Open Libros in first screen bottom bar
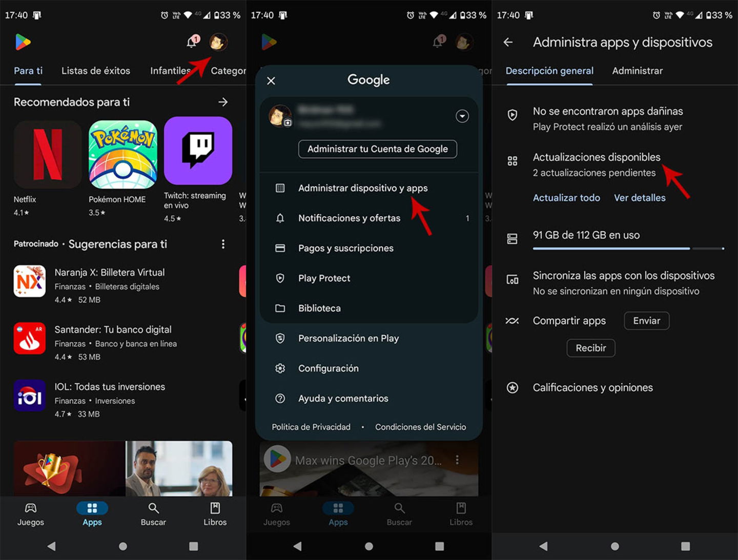738x560 pixels. coord(215,514)
